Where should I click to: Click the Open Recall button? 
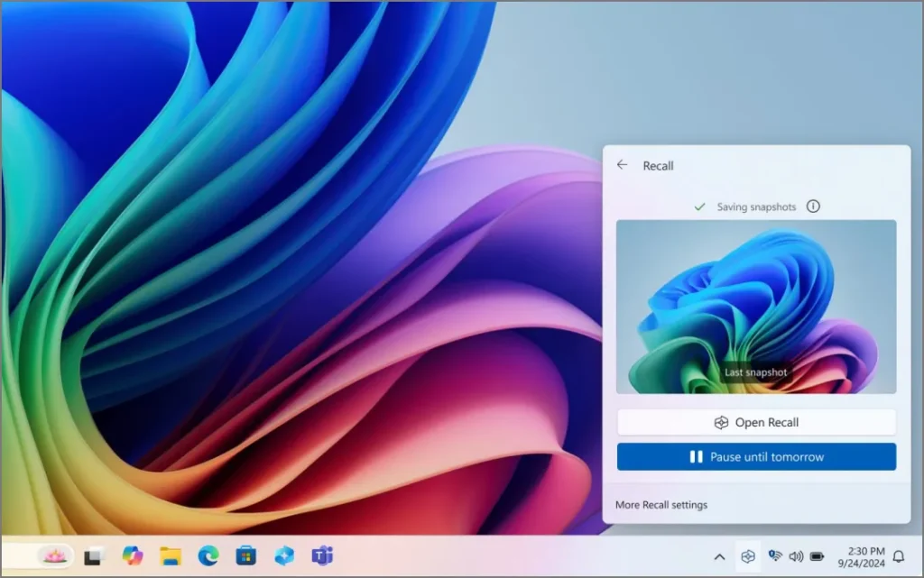pos(756,422)
